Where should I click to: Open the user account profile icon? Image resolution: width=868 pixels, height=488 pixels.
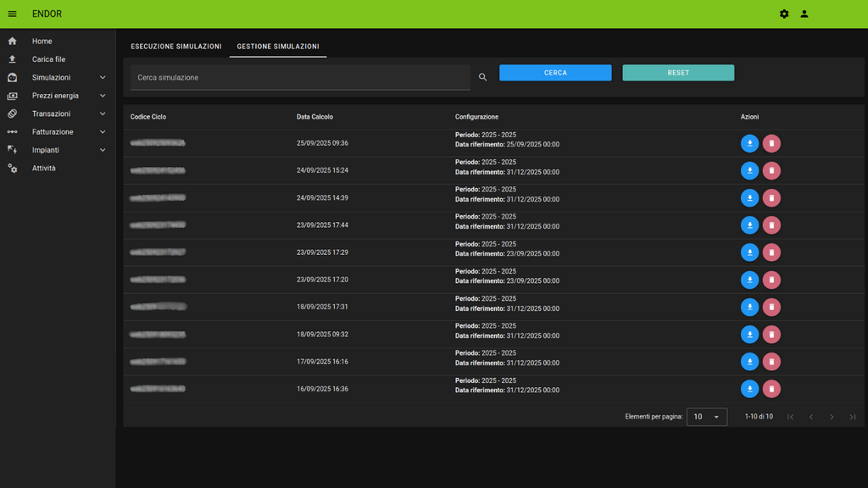click(x=804, y=14)
